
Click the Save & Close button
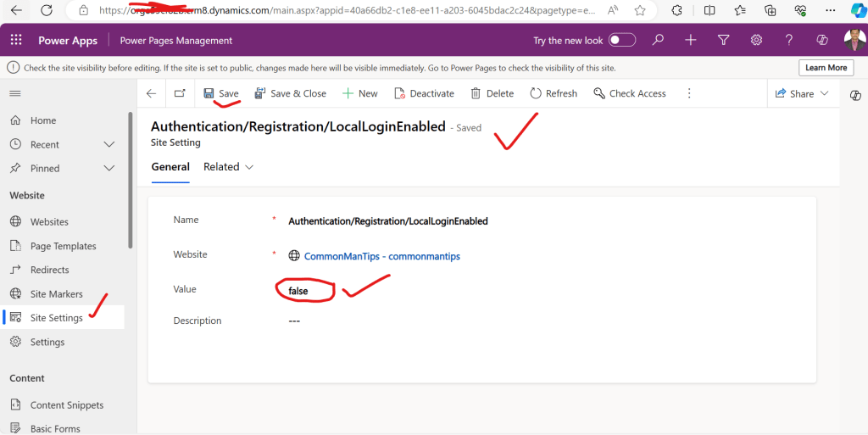(290, 93)
